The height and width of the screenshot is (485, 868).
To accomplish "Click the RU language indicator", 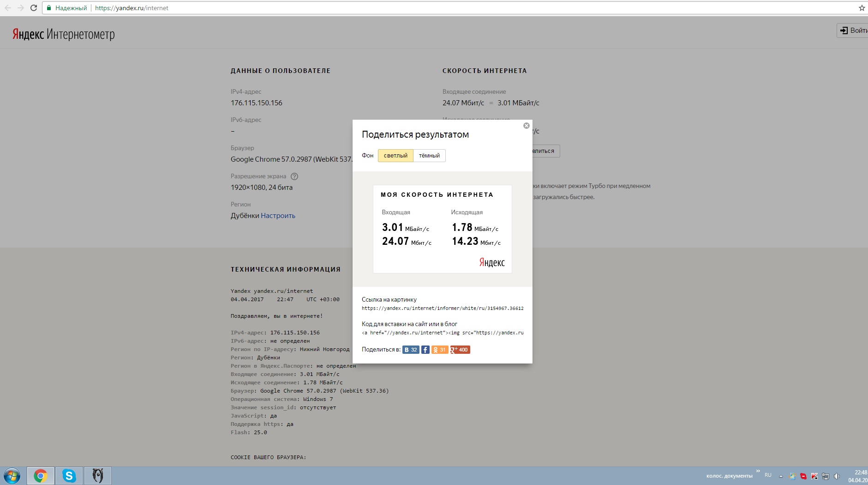I will (768, 475).
